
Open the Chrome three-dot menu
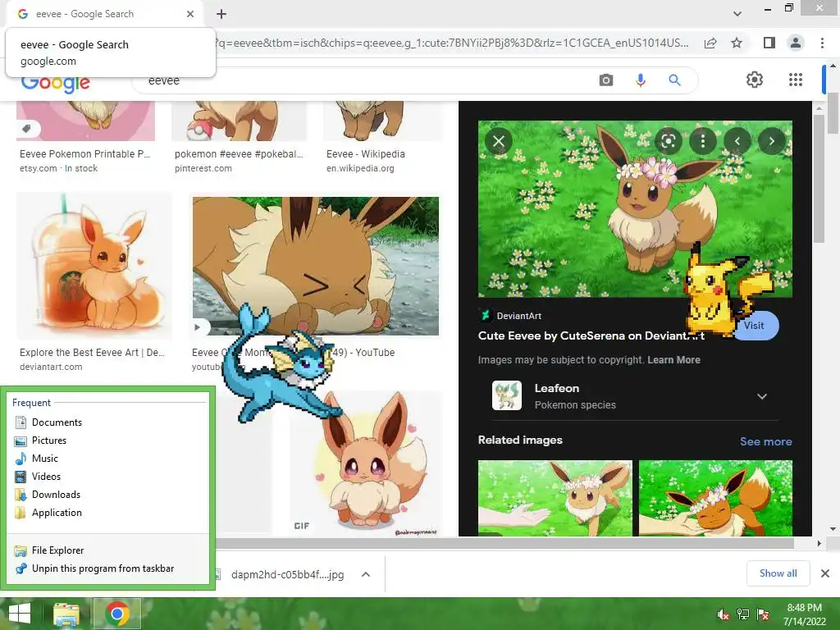pos(822,43)
